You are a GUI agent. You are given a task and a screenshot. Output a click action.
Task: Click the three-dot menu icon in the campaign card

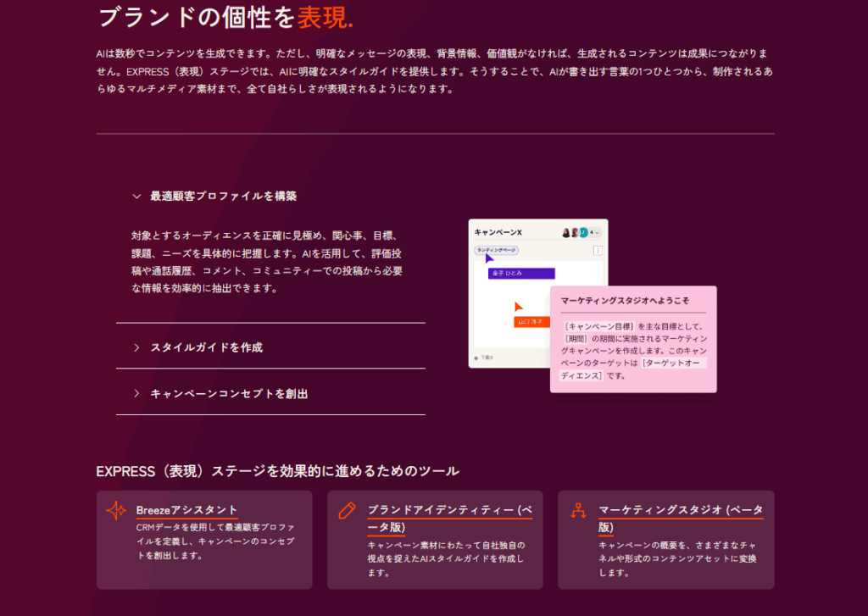(x=598, y=251)
